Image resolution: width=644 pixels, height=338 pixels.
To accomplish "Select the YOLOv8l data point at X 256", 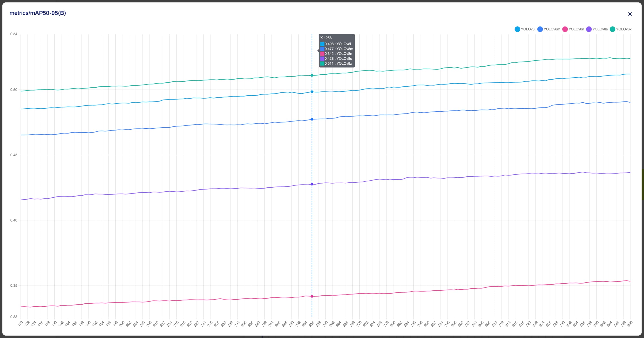I will point(312,92).
